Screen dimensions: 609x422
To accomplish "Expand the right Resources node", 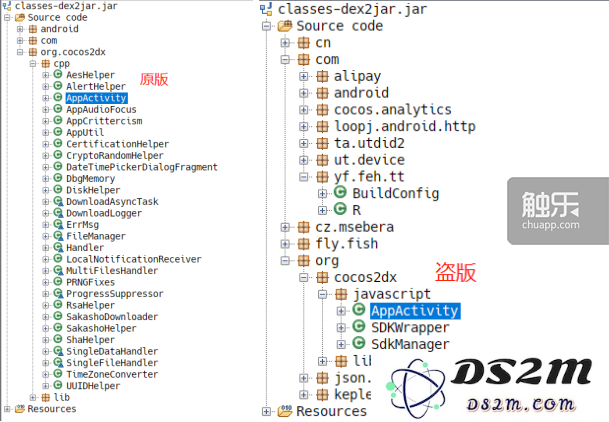I will click(x=266, y=411).
